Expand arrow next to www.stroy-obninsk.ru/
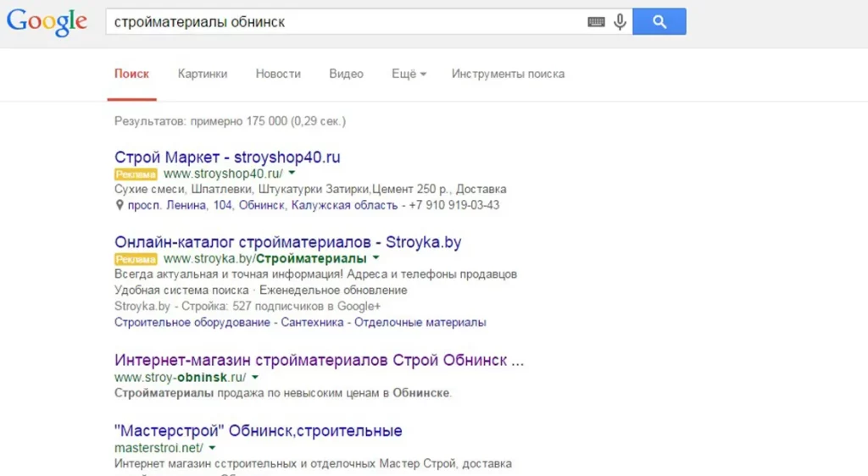Viewport: 868px width, 476px height. pos(255,377)
